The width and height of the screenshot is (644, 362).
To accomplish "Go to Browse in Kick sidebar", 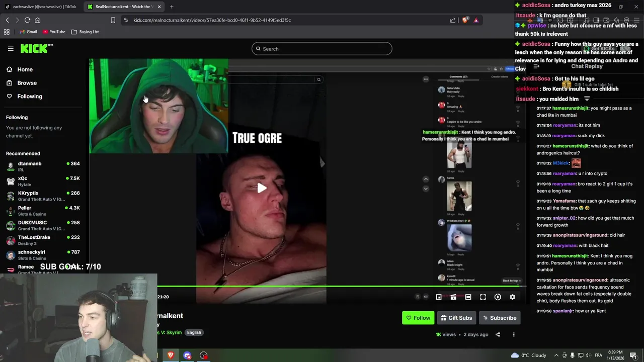I will click(x=21, y=83).
